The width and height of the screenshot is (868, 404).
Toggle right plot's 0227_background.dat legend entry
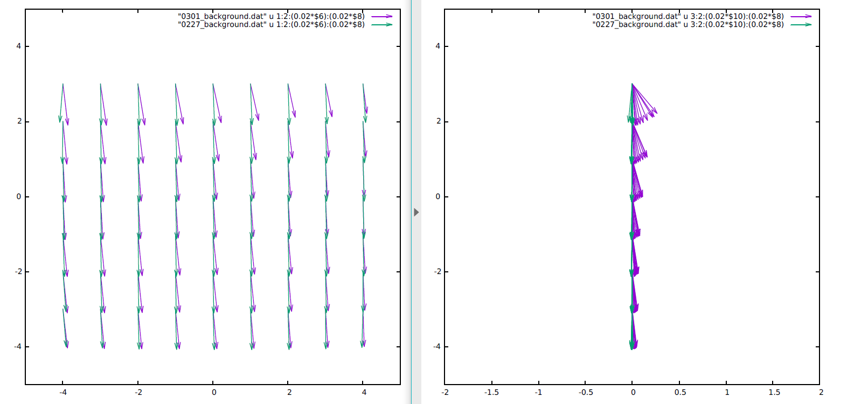(688, 25)
